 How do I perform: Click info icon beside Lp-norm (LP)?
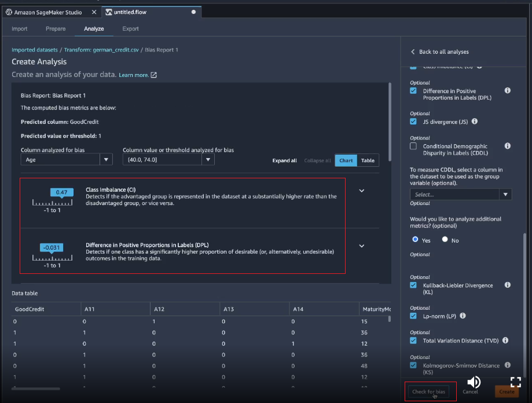pos(463,316)
